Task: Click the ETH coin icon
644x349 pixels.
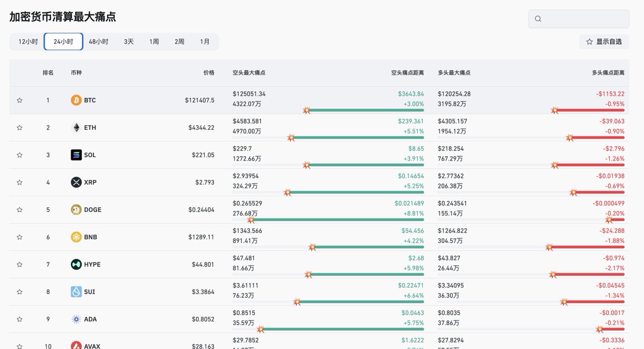Action: point(76,128)
